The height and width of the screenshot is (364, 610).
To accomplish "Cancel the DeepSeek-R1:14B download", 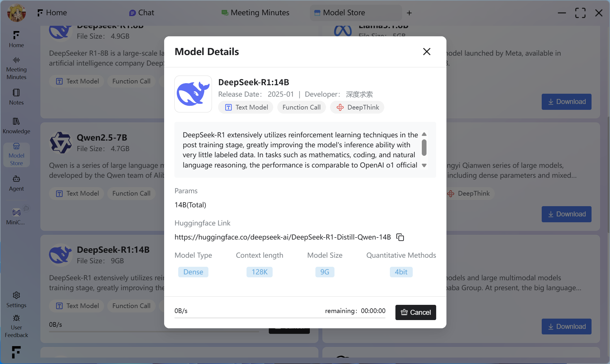I will pyautogui.click(x=416, y=312).
